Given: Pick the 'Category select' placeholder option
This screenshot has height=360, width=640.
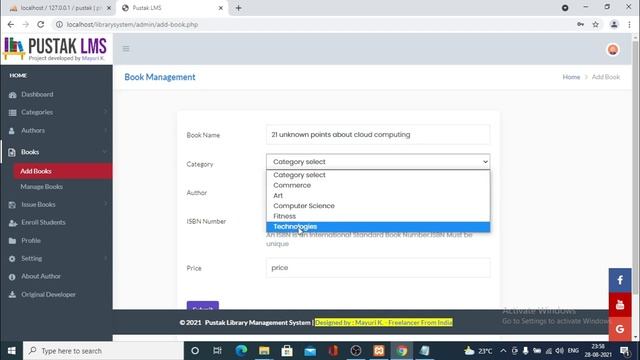Looking at the screenshot, I should pos(378,175).
